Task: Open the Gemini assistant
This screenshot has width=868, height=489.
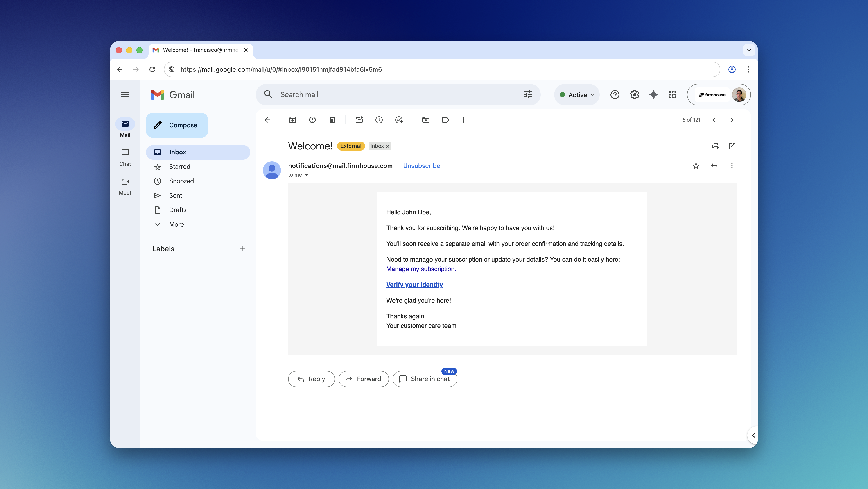Action: 653,95
